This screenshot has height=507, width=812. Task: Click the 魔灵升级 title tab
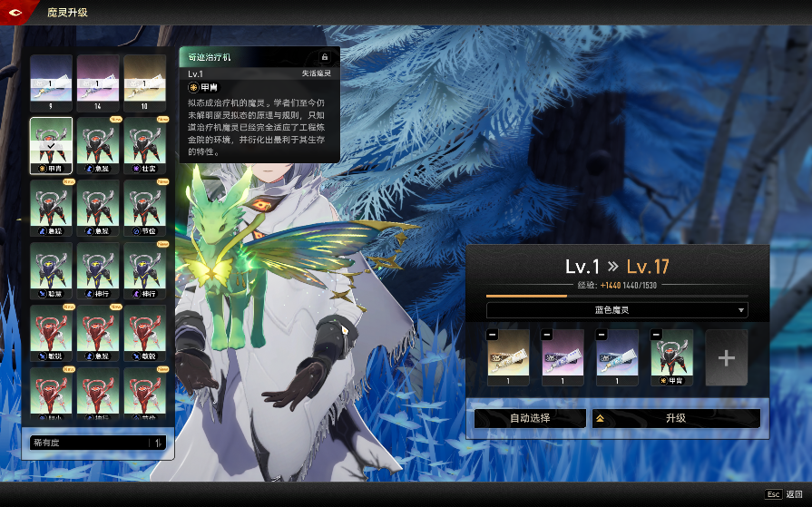pyautogui.click(x=67, y=13)
